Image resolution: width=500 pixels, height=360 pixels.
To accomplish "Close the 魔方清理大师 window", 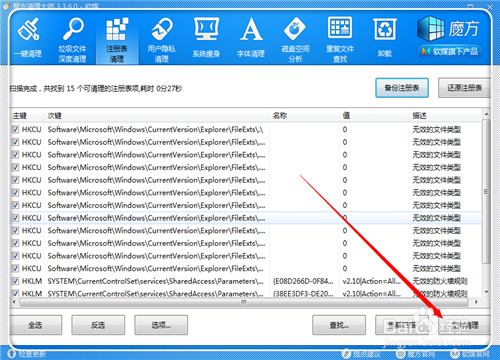I will click(x=490, y=7).
